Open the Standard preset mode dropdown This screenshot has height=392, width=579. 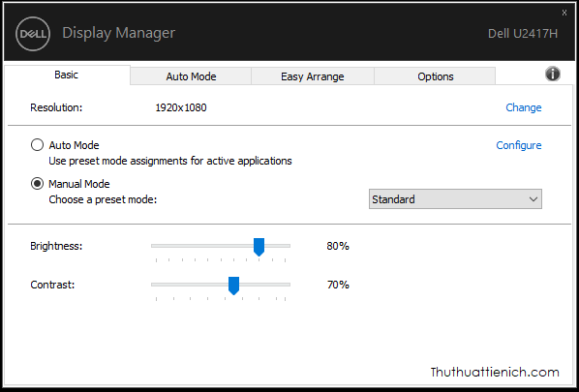click(455, 199)
